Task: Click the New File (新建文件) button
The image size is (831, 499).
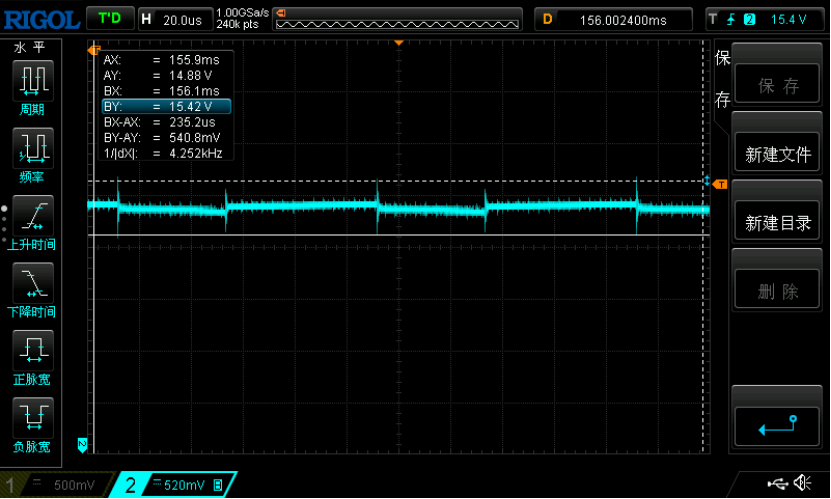Action: (x=777, y=154)
